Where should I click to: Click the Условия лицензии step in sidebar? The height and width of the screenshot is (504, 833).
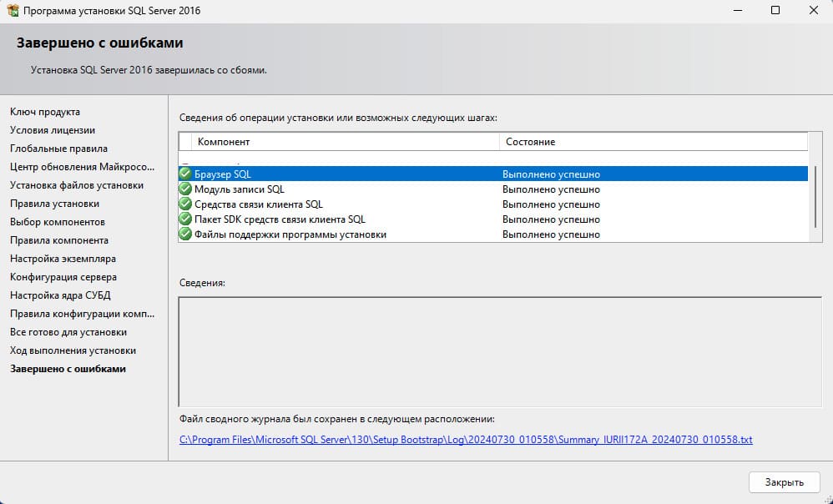(53, 130)
